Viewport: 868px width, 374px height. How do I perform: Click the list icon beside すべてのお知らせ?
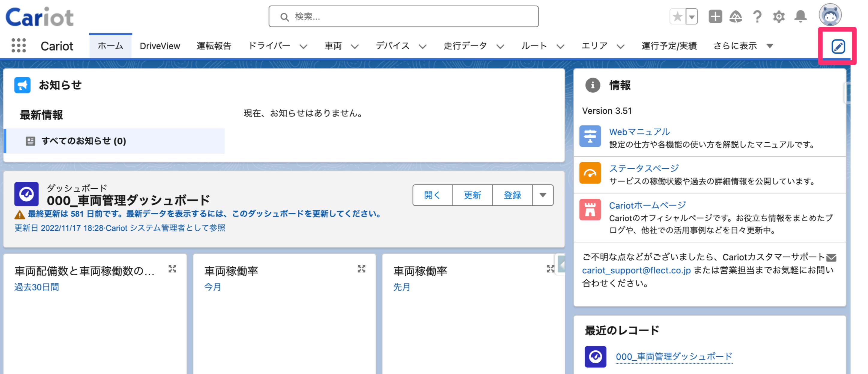coord(30,141)
